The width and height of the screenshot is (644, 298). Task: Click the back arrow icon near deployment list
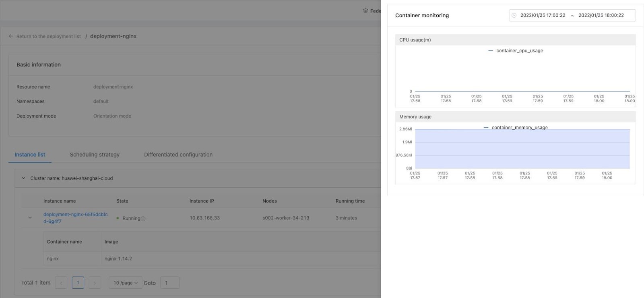coord(11,36)
